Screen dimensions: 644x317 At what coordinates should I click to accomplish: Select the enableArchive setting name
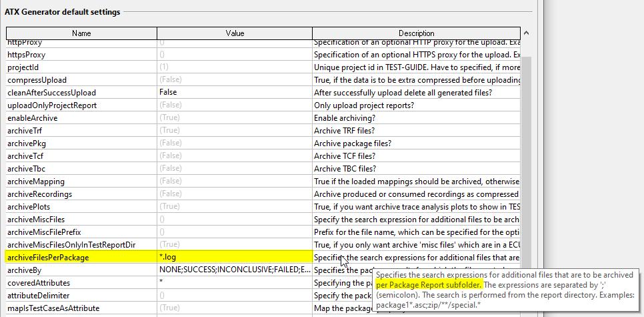81,118
